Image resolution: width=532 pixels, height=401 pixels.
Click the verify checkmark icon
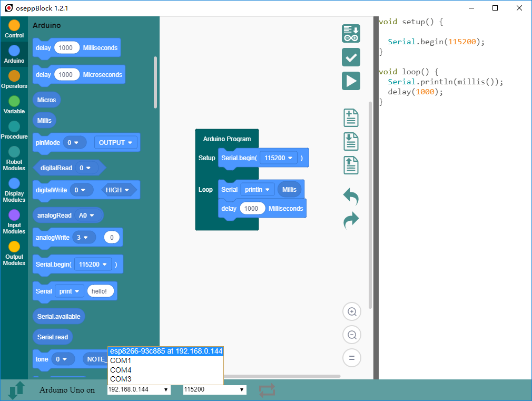click(351, 57)
